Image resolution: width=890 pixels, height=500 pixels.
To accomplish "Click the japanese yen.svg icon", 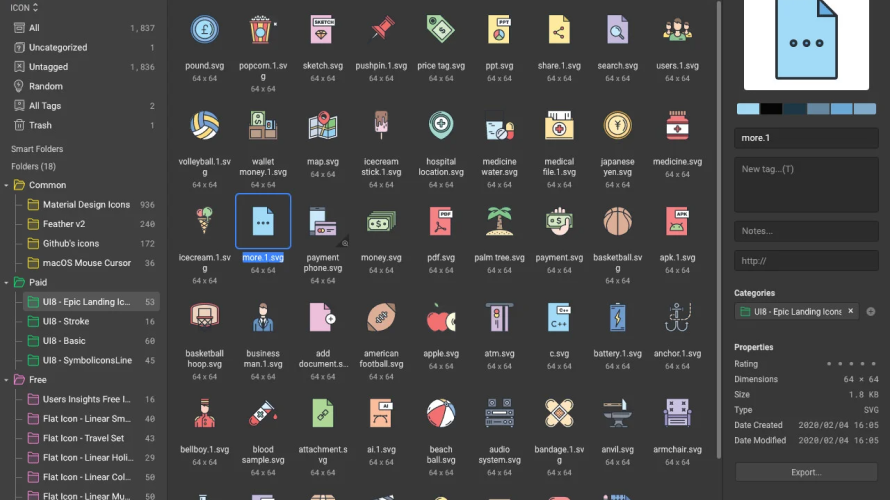I will click(x=617, y=126).
